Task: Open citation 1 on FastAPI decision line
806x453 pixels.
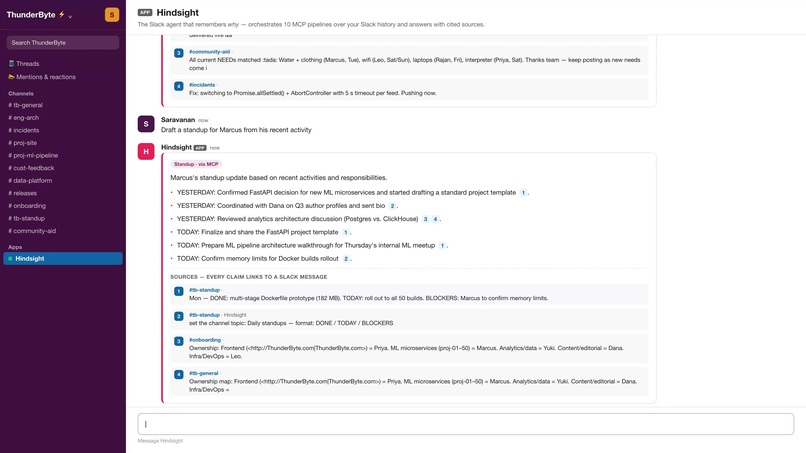Action: (523, 193)
